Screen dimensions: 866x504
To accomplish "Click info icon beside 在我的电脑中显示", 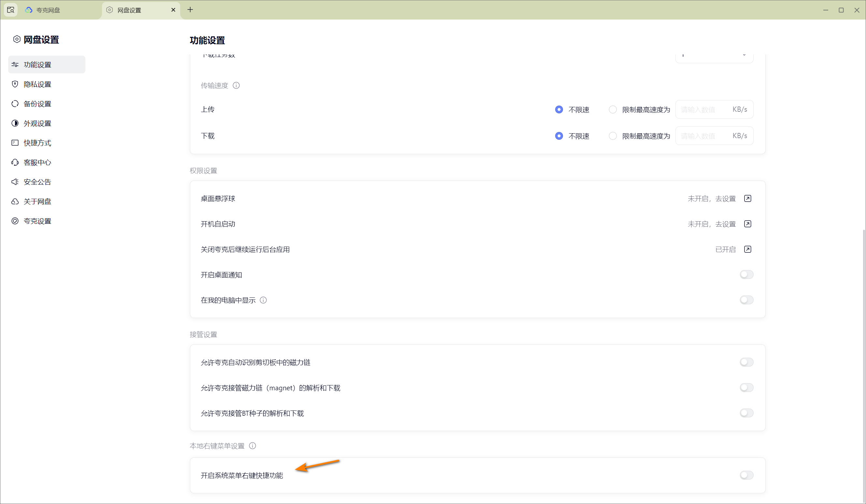I will point(263,300).
